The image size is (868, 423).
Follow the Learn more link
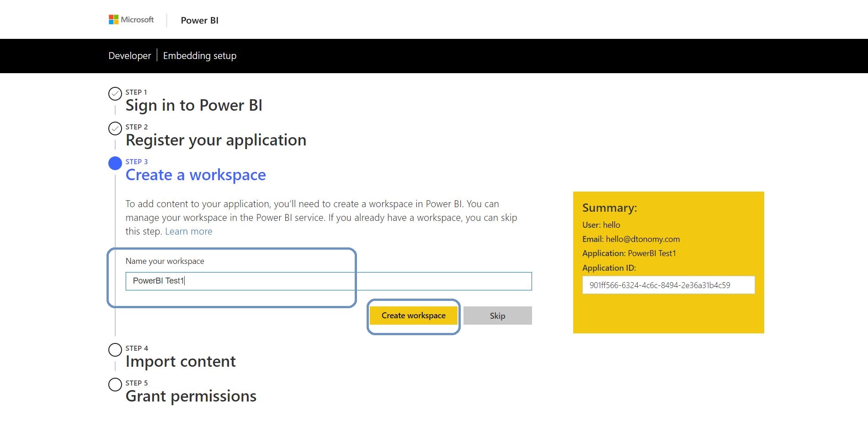click(189, 231)
